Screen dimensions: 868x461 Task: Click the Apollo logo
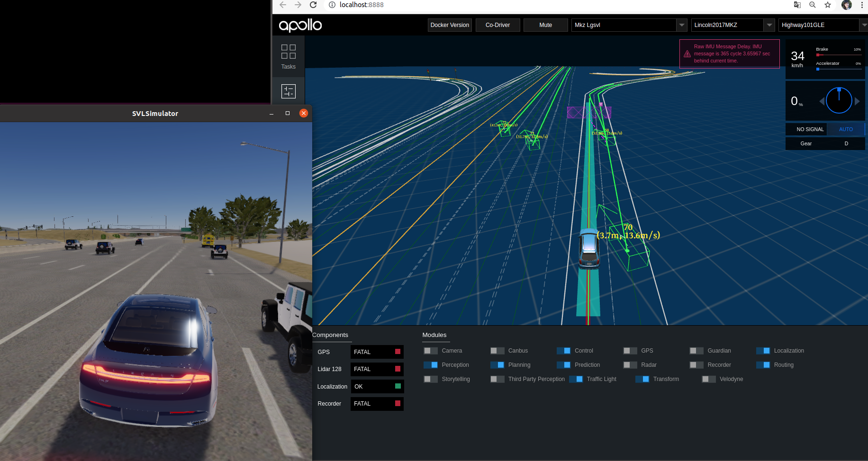(300, 25)
